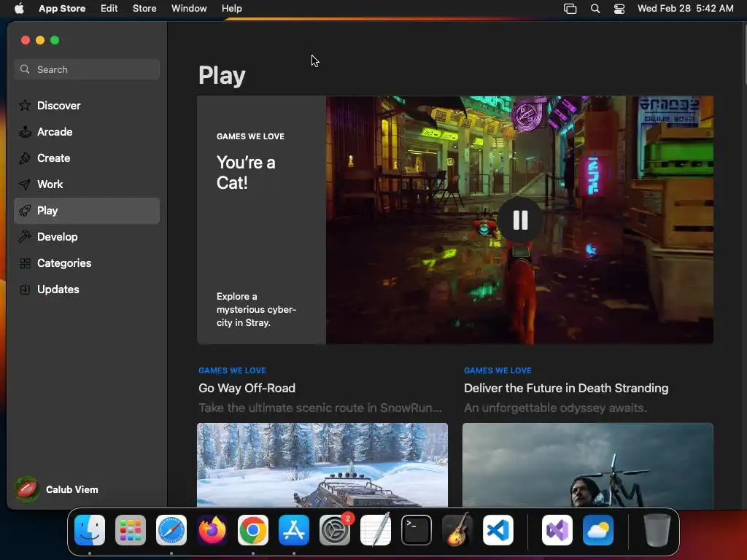Click the Work paper plane icon
Screen dimensions: 747x560
pos(25,184)
